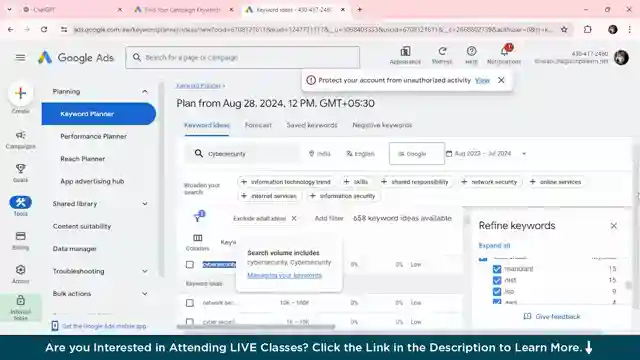Change the India location setting
Screen dimensions: 640x360
320,154
